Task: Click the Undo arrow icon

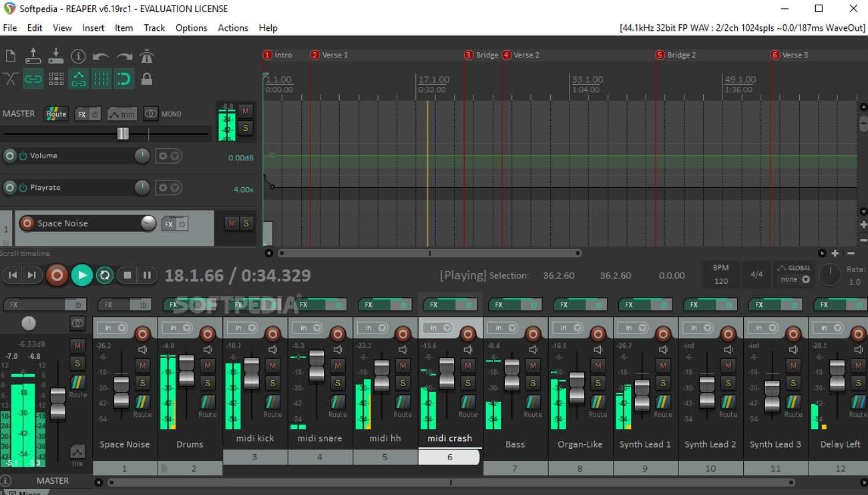Action: click(101, 57)
